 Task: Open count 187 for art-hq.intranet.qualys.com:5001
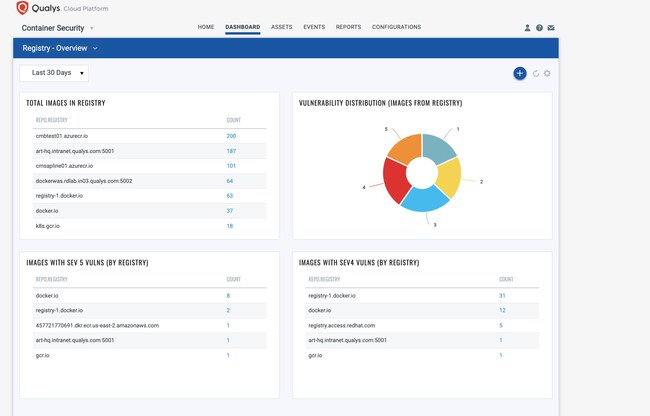(x=231, y=151)
